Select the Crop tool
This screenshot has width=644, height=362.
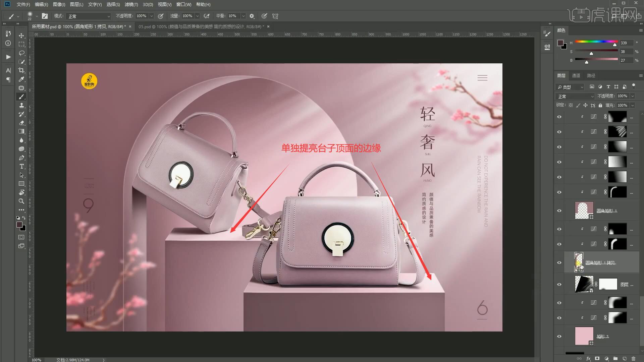21,70
